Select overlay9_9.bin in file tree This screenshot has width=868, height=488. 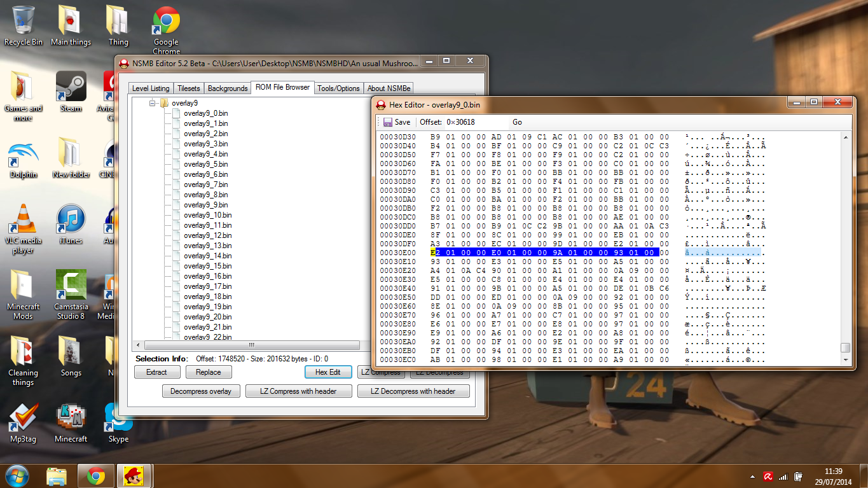click(205, 205)
